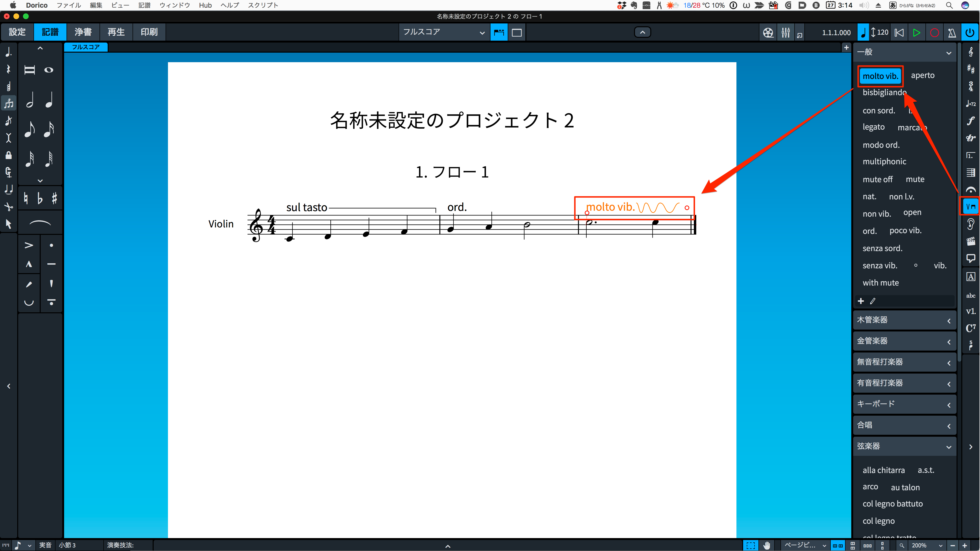Select the grace notes tool

pos(8,121)
